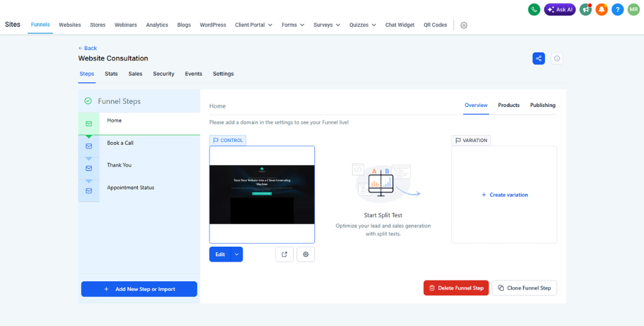Go to the Webinars tab
The width and height of the screenshot is (644, 326).
tap(126, 24)
